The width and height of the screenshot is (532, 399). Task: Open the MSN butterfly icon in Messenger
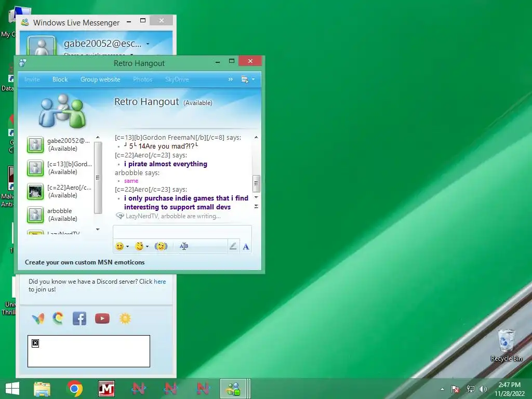tap(38, 318)
